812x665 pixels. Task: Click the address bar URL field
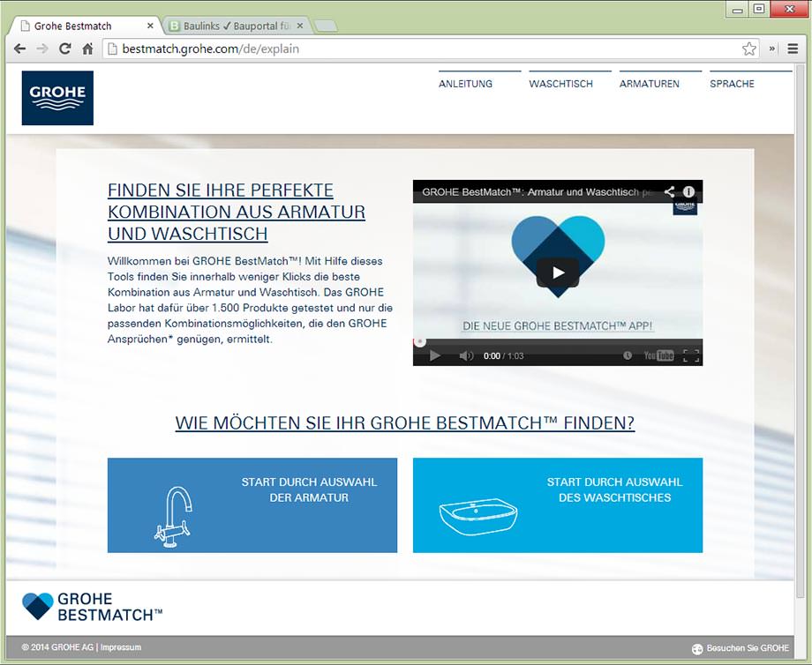tap(432, 49)
